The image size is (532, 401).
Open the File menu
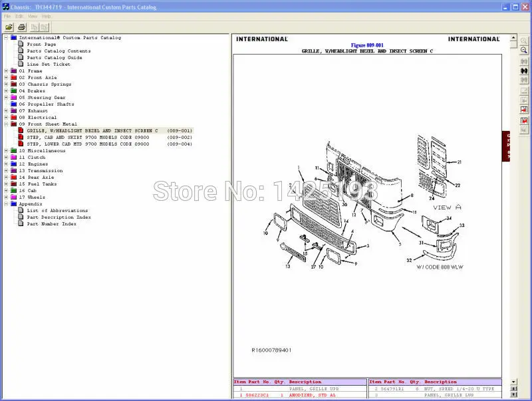7,15
